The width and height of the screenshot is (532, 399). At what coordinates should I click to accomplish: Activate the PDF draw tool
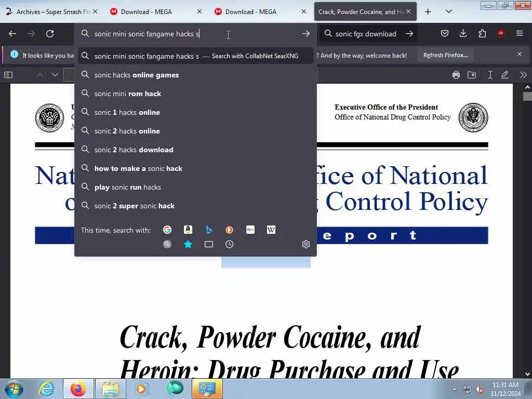tap(505, 75)
